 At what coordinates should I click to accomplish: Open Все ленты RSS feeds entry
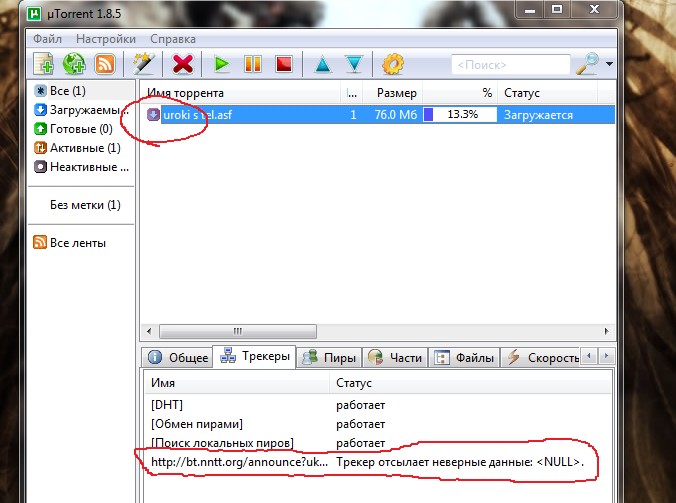click(x=70, y=243)
